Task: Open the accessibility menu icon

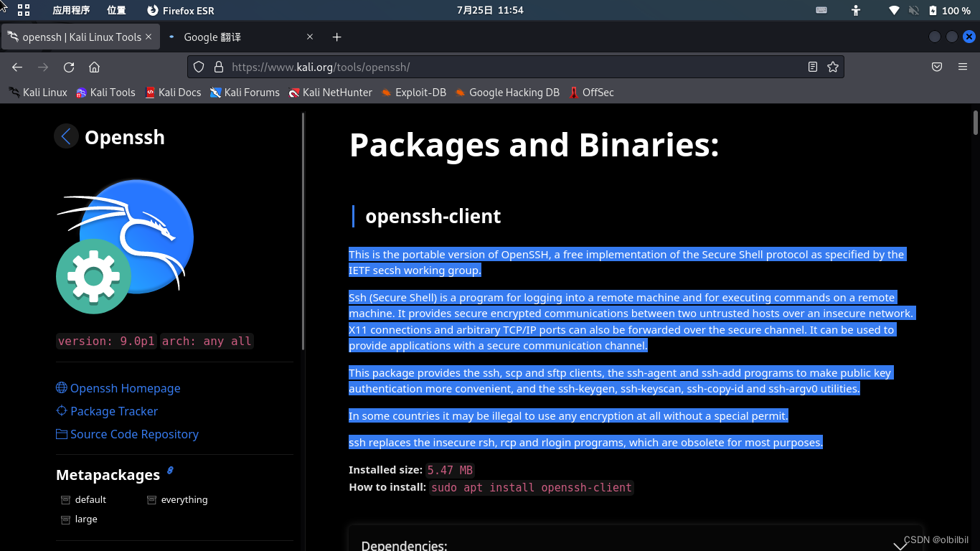Action: [x=855, y=10]
